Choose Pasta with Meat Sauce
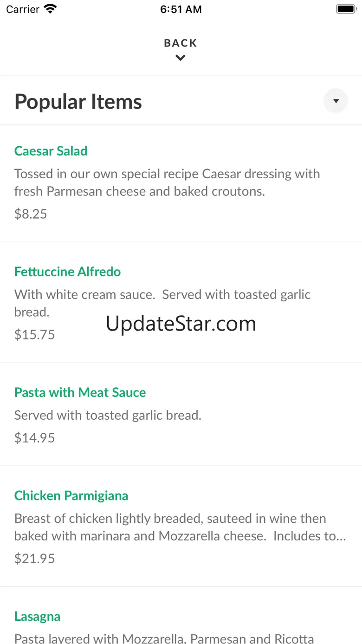 80,392
